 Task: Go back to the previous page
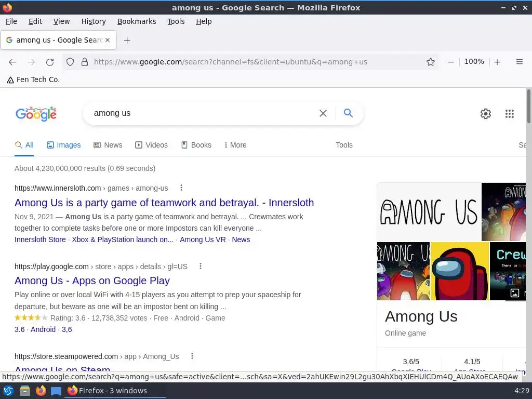[12, 62]
